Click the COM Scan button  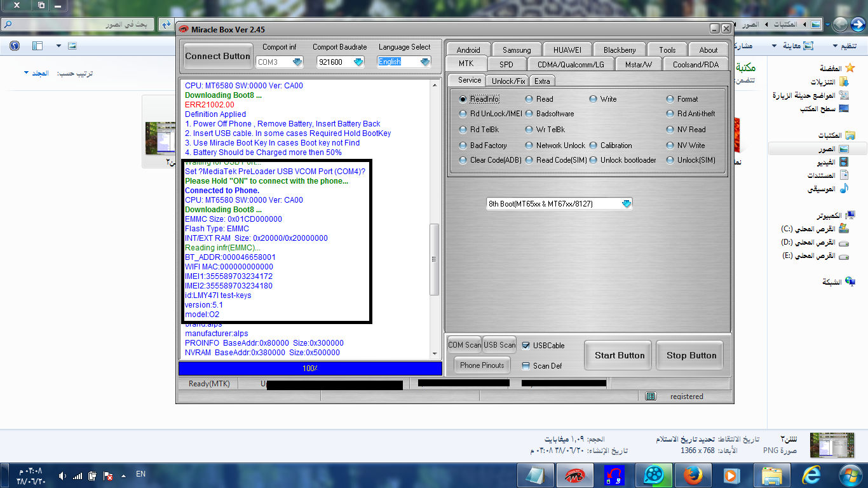(465, 345)
